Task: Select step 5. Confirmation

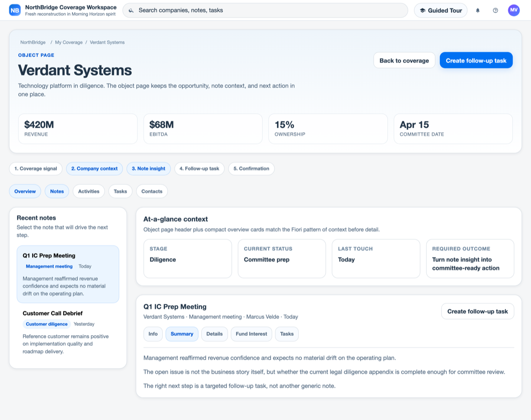Action: tap(251, 169)
